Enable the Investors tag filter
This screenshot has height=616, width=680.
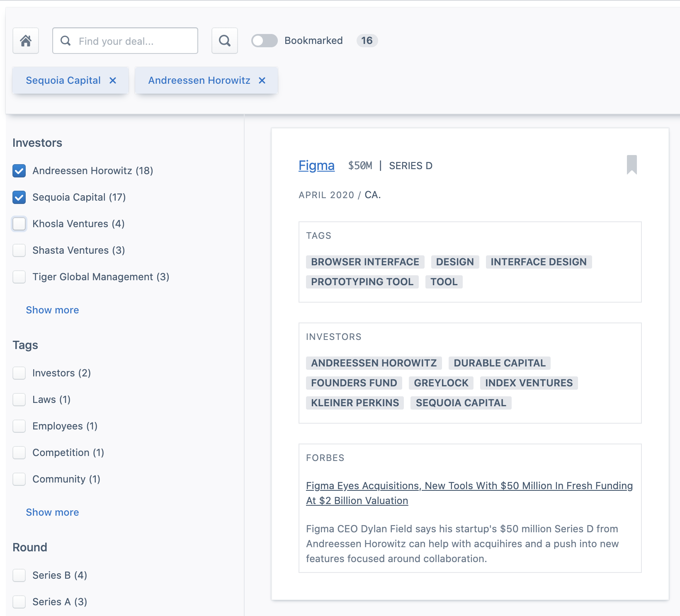19,373
